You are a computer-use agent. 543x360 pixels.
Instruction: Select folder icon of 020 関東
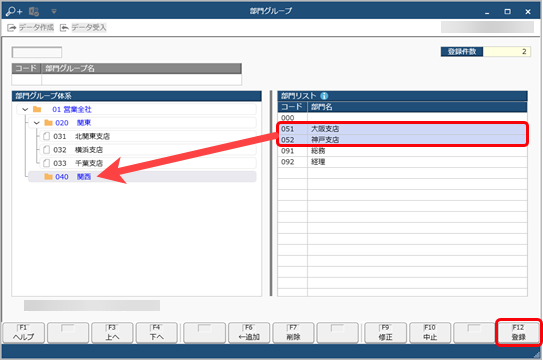[48, 123]
